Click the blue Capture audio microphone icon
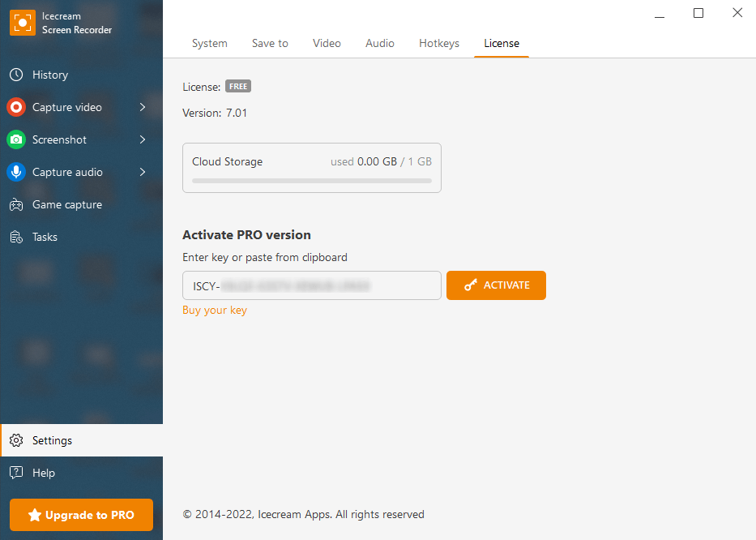756x540 pixels. [16, 172]
